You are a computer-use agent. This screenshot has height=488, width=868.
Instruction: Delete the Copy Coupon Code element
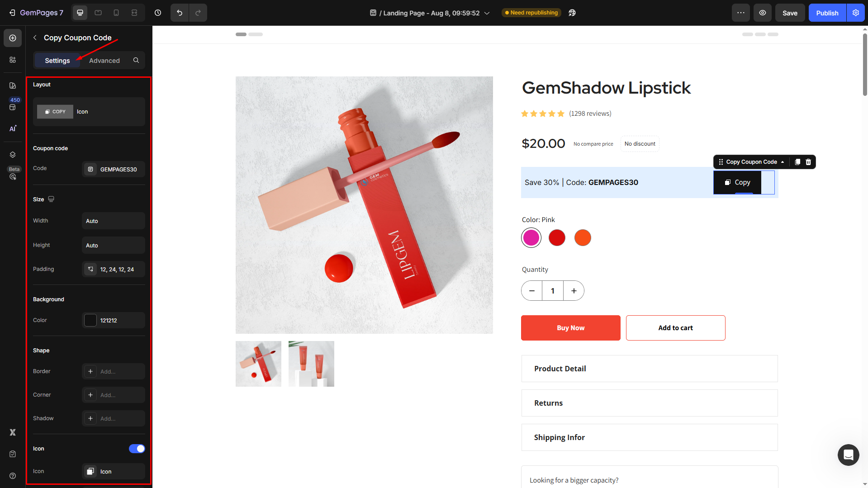pos(808,162)
